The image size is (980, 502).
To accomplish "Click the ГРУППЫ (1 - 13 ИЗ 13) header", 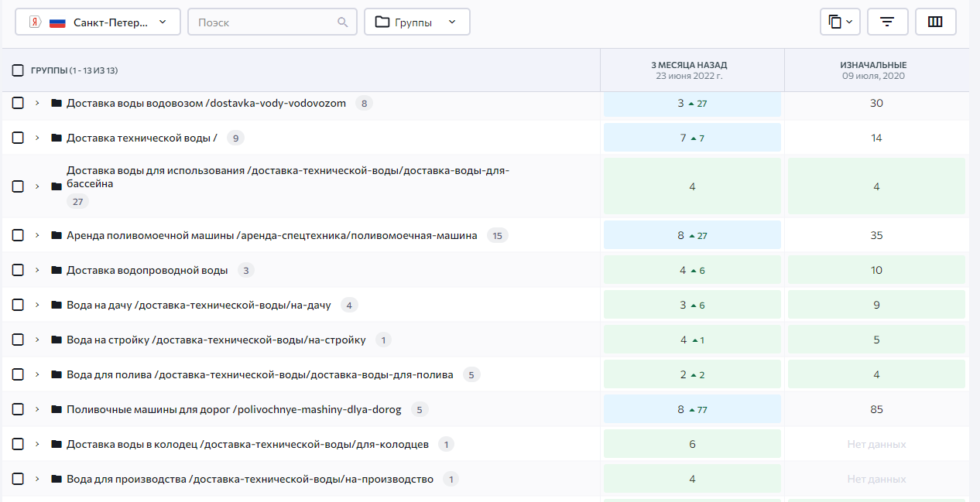I will click(x=74, y=70).
